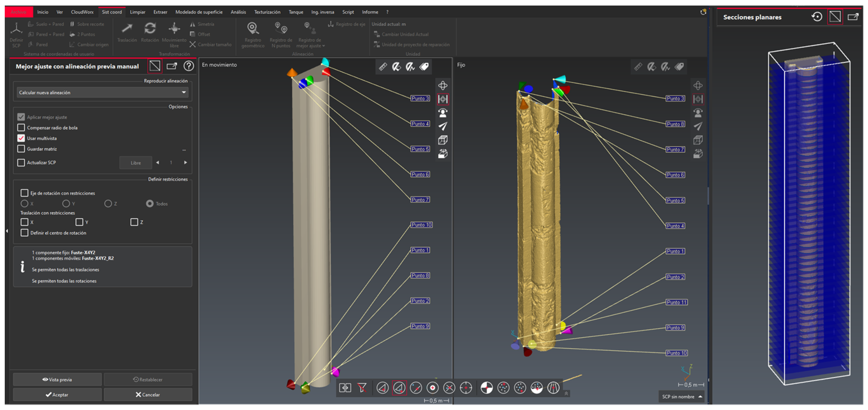Enable Compensar radio de bola checkbox
Viewport: 868px width, 410px height.
[x=21, y=127]
